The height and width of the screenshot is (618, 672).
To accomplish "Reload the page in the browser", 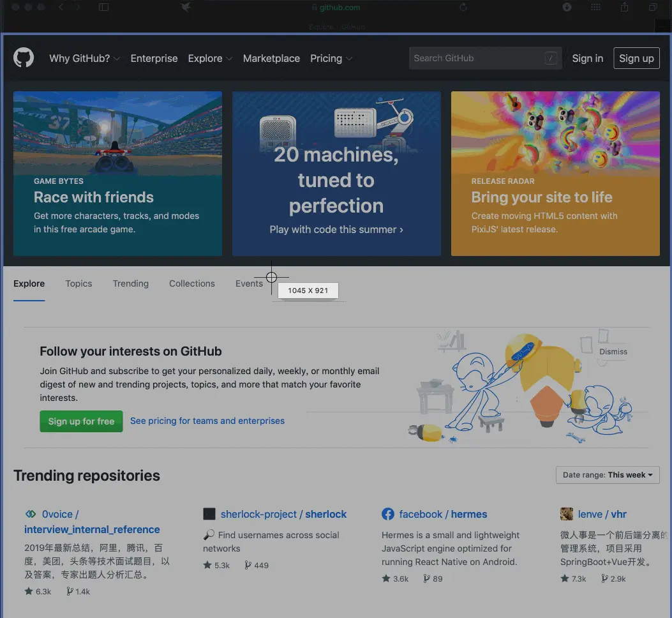I will click(x=463, y=7).
